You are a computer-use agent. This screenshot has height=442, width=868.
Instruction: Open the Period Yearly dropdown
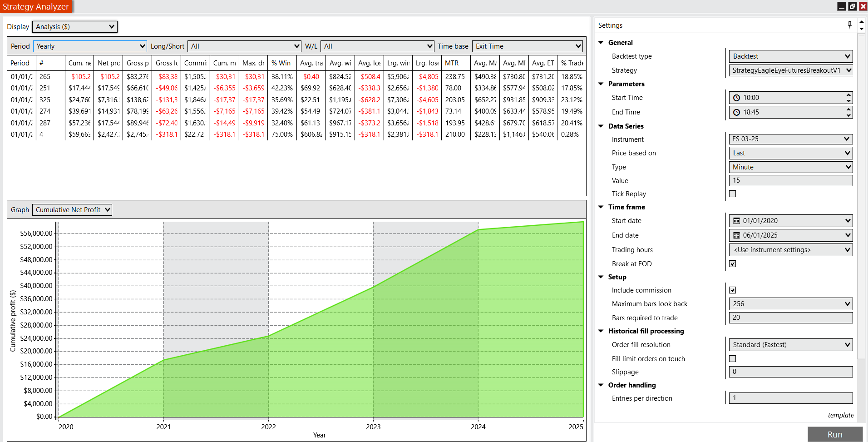(90, 46)
